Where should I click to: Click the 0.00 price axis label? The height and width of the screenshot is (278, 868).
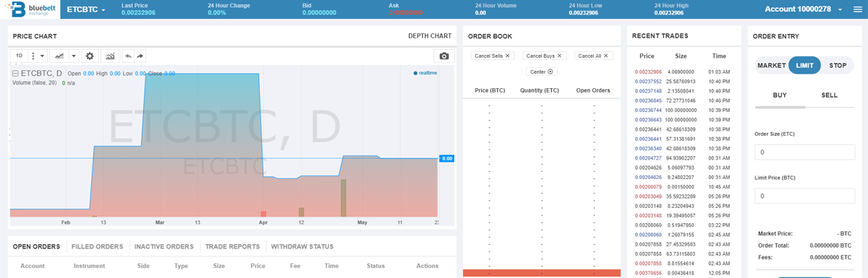pos(447,158)
